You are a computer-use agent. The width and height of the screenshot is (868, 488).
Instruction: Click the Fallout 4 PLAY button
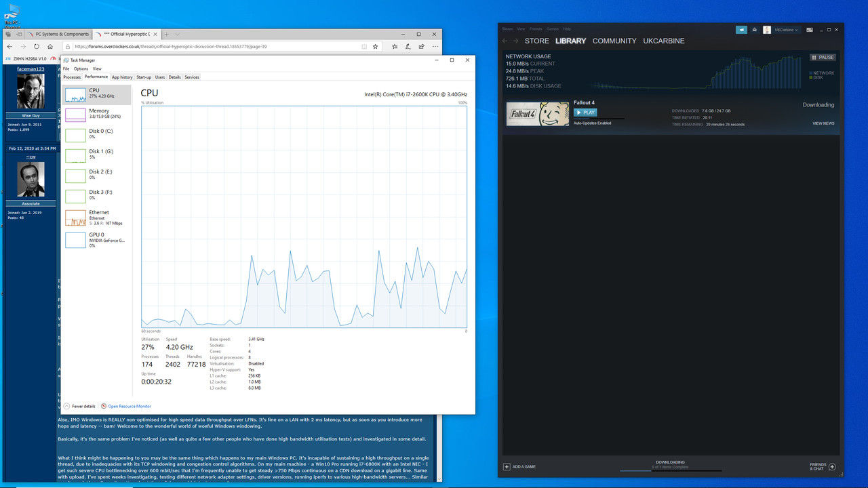tap(585, 113)
